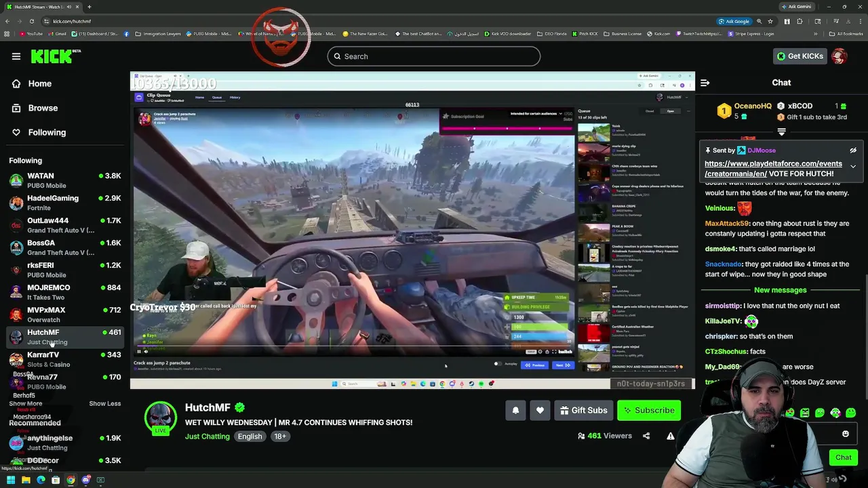Open KarrarTV channel
Image resolution: width=868 pixels, height=488 pixels.
coord(65,359)
